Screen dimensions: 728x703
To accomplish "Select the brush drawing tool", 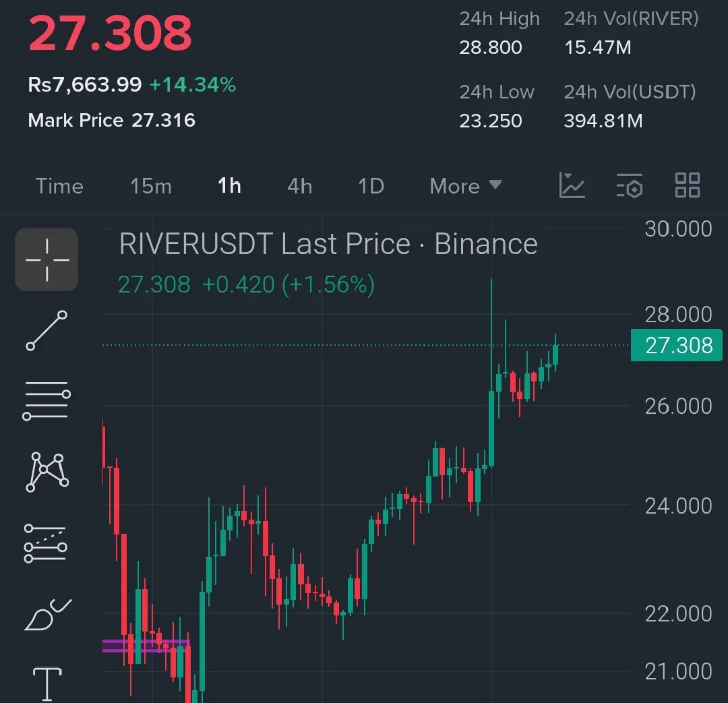I will (48, 614).
